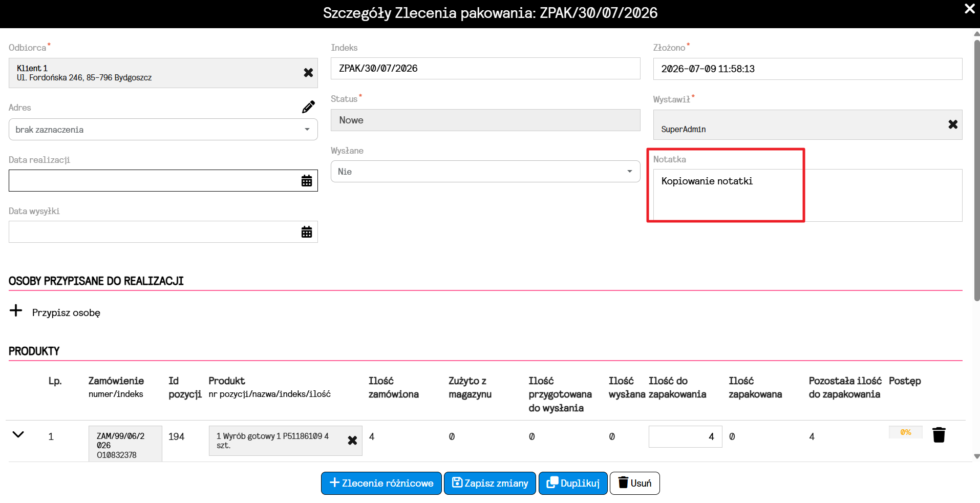Click the Pozostała ilość do zapakowania header
The image size is (980, 503).
(845, 387)
